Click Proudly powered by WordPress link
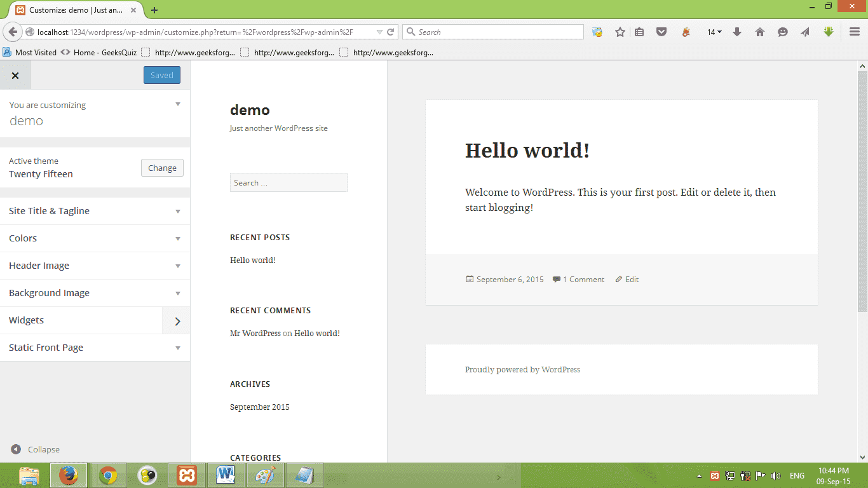The height and width of the screenshot is (488, 868). pos(522,370)
